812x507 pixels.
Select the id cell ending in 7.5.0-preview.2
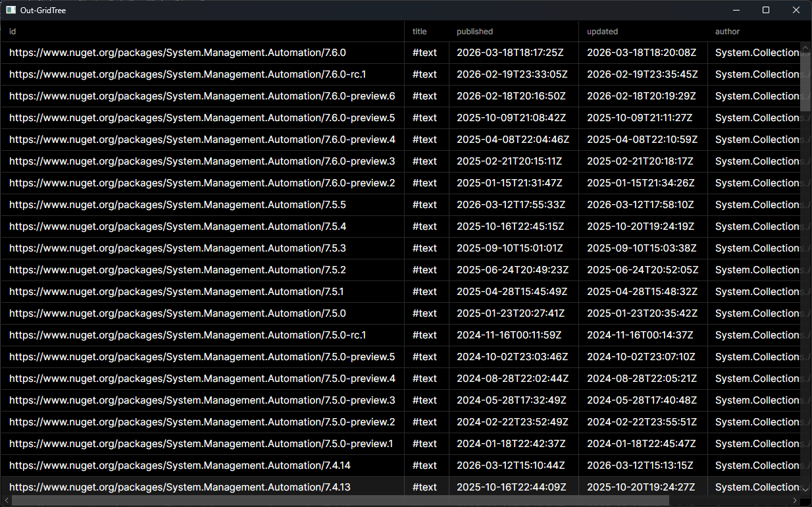tap(202, 422)
